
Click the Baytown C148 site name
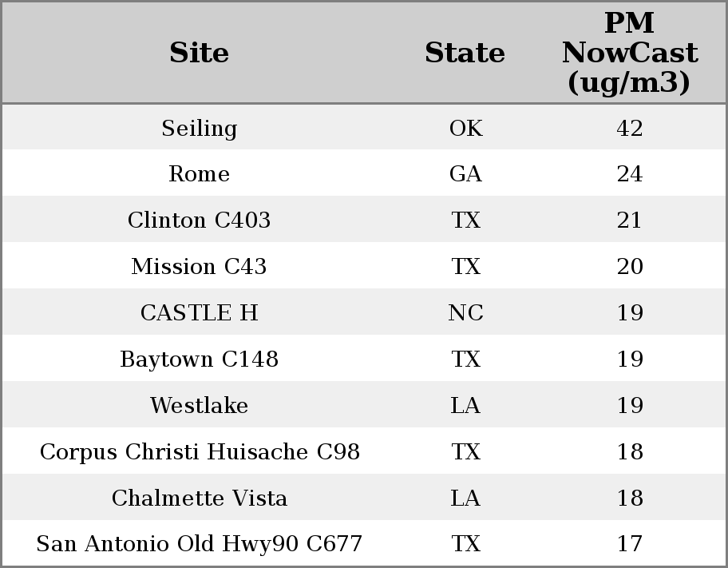point(200,359)
